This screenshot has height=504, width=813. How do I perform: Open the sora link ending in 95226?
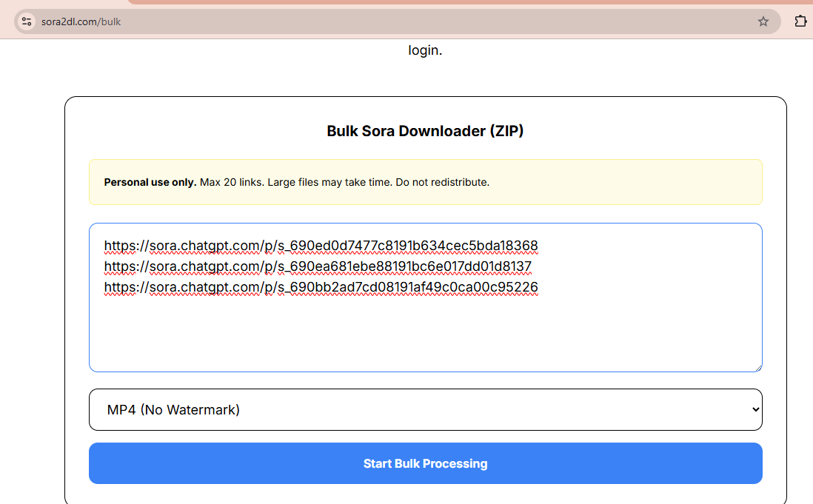[321, 286]
